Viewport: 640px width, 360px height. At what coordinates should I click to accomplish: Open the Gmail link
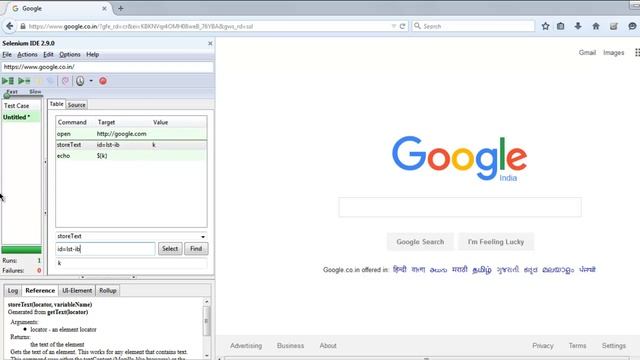[x=587, y=53]
